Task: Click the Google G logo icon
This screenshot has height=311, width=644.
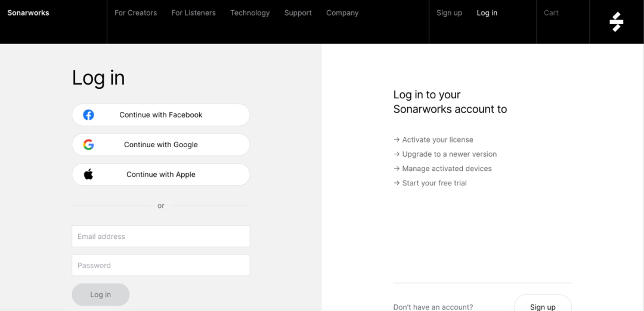Action: pos(88,145)
